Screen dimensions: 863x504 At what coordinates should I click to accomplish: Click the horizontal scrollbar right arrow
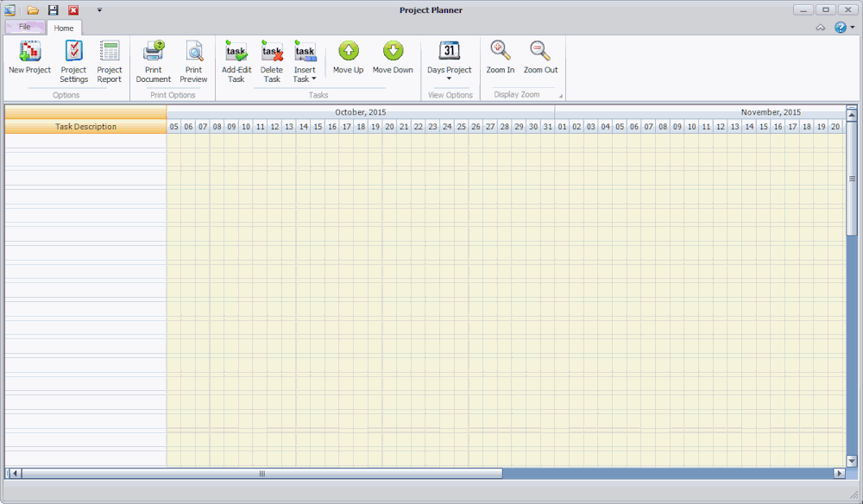click(839, 474)
